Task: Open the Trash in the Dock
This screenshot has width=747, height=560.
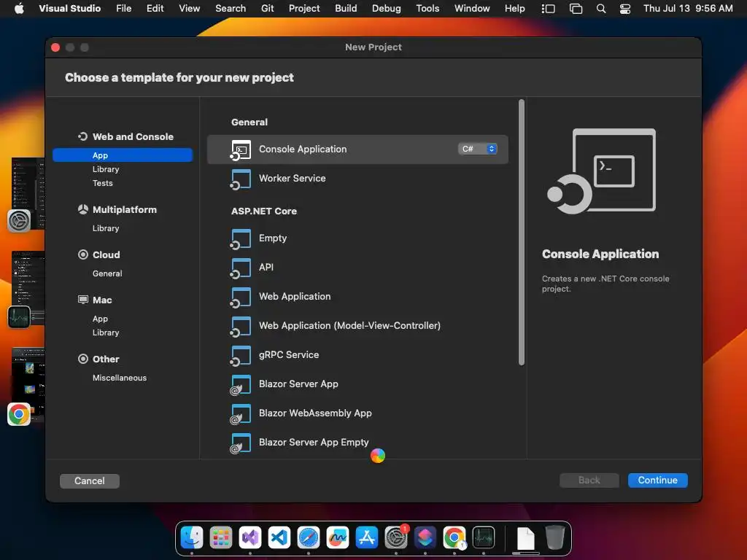Action: (554, 537)
